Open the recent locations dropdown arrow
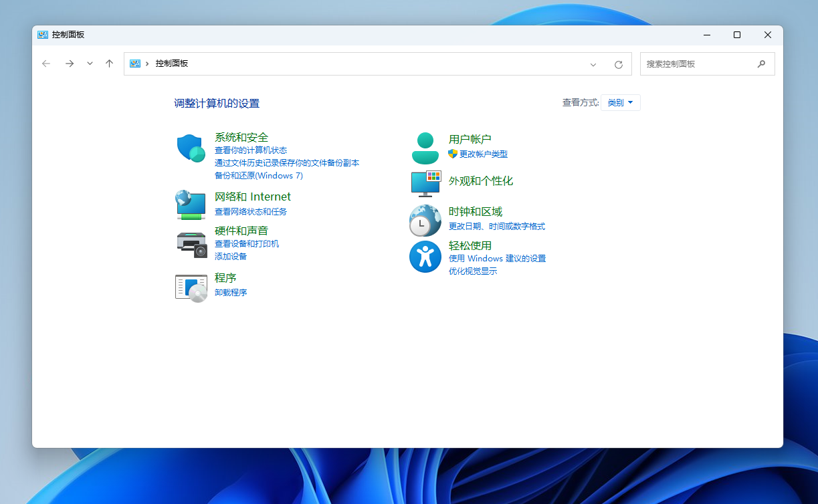 point(90,64)
